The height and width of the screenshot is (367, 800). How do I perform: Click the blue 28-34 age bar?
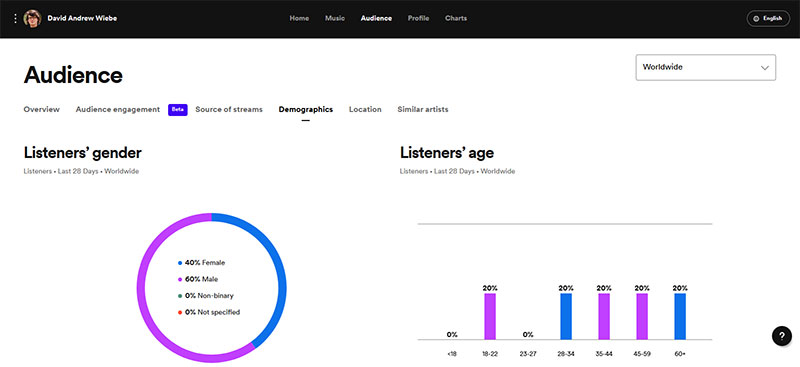click(566, 316)
